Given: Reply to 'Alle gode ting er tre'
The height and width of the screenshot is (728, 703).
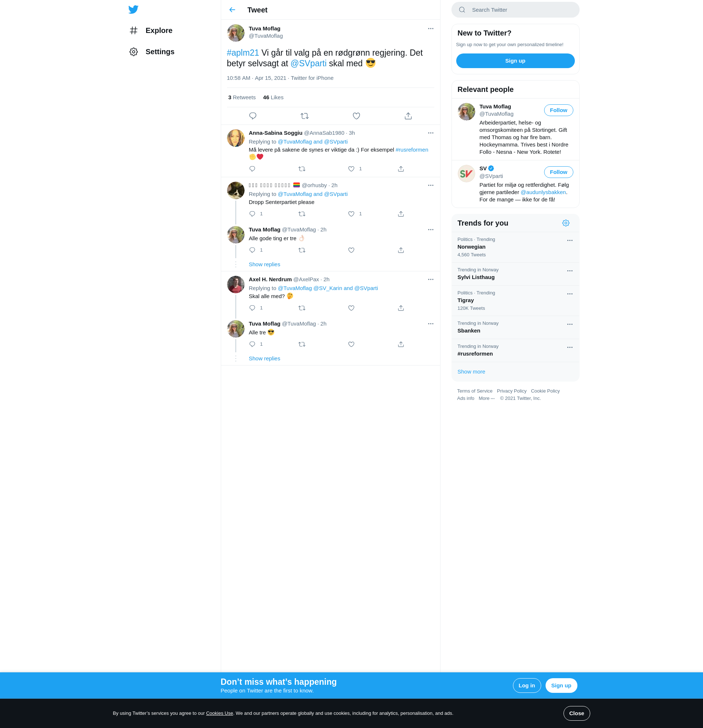Looking at the screenshot, I should [x=252, y=250].
